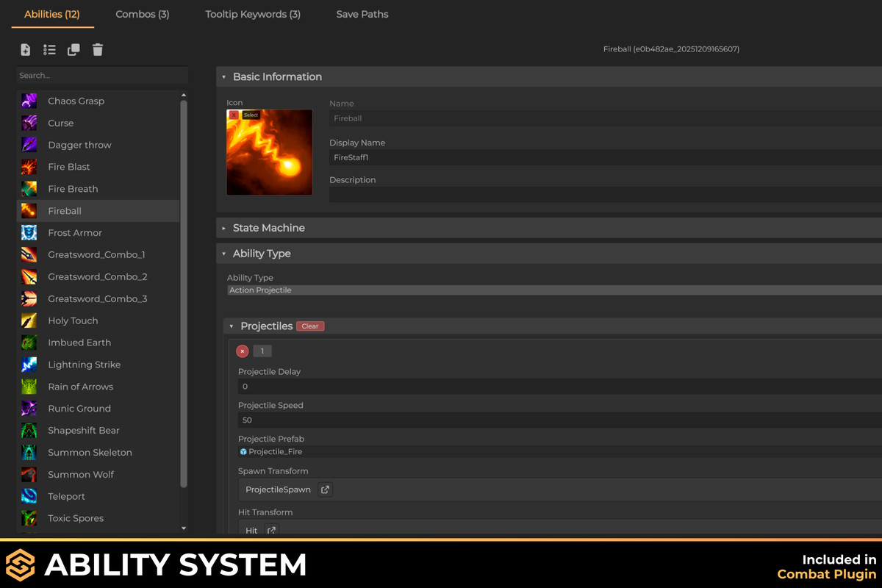The height and width of the screenshot is (588, 882).
Task: Select the Summon Wolf ability
Action: tap(81, 474)
